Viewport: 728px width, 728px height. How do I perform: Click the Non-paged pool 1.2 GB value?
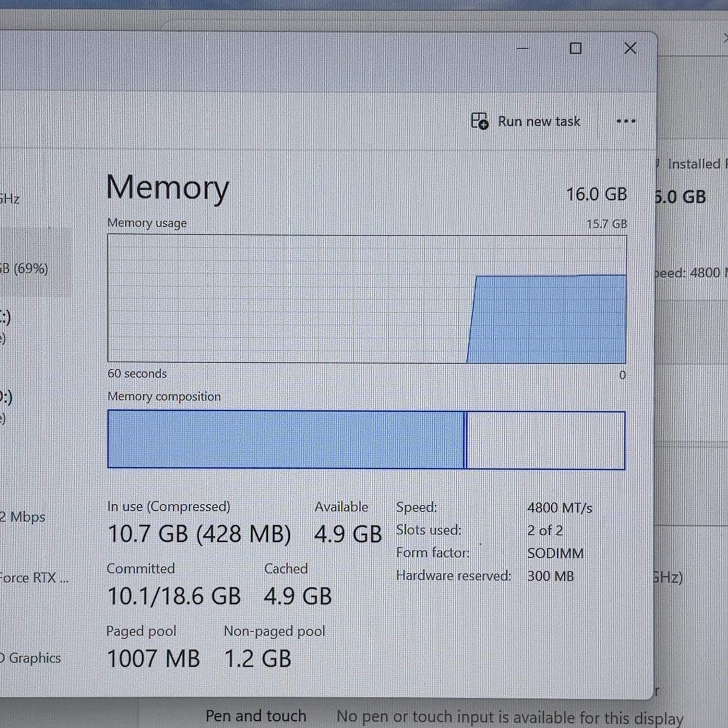tap(258, 659)
